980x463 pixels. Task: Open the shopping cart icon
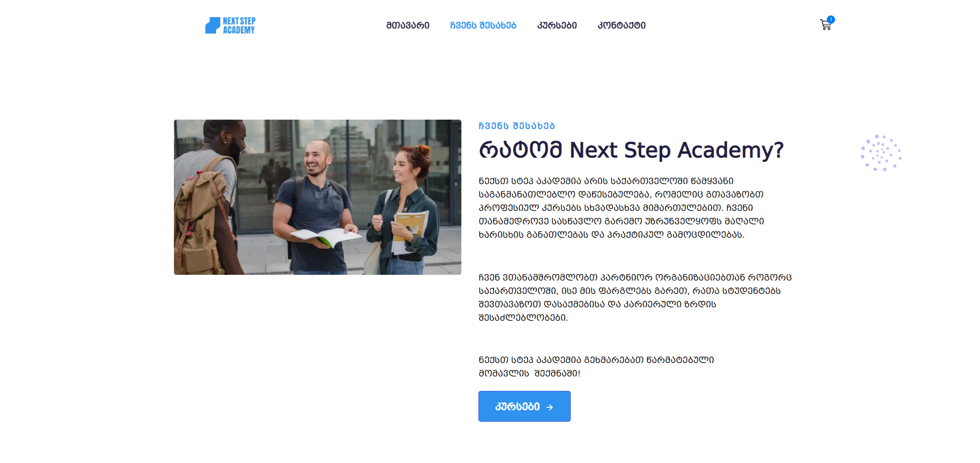[825, 25]
